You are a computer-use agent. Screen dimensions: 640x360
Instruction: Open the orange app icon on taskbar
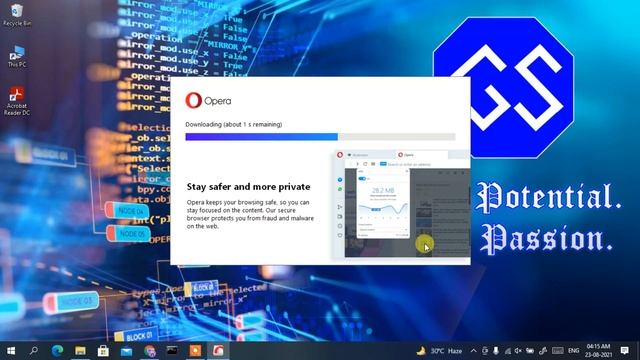195,351
